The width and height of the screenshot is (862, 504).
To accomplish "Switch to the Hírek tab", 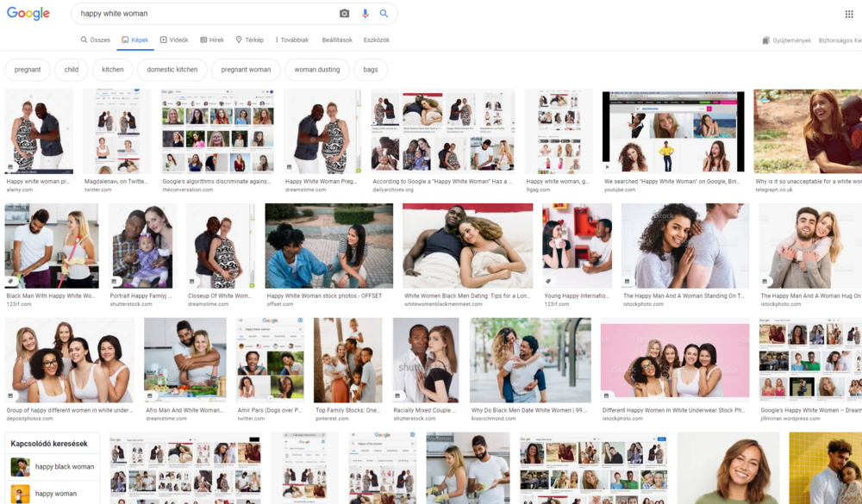I will 212,40.
